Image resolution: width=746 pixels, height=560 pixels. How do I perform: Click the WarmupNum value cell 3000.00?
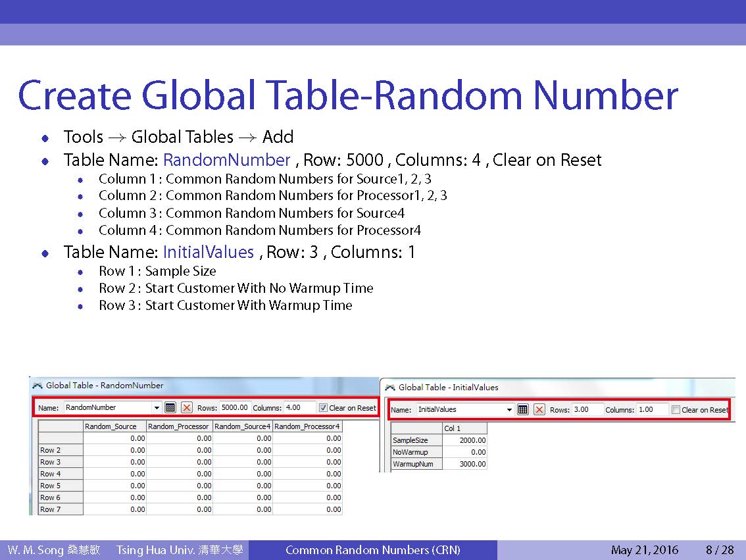465,464
